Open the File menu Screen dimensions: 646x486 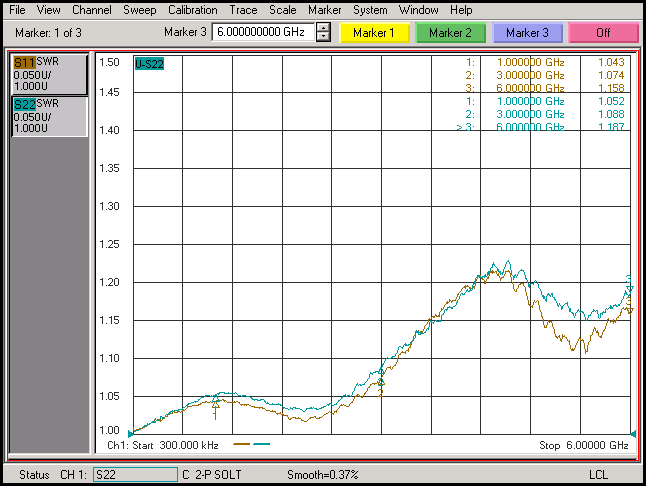point(18,10)
